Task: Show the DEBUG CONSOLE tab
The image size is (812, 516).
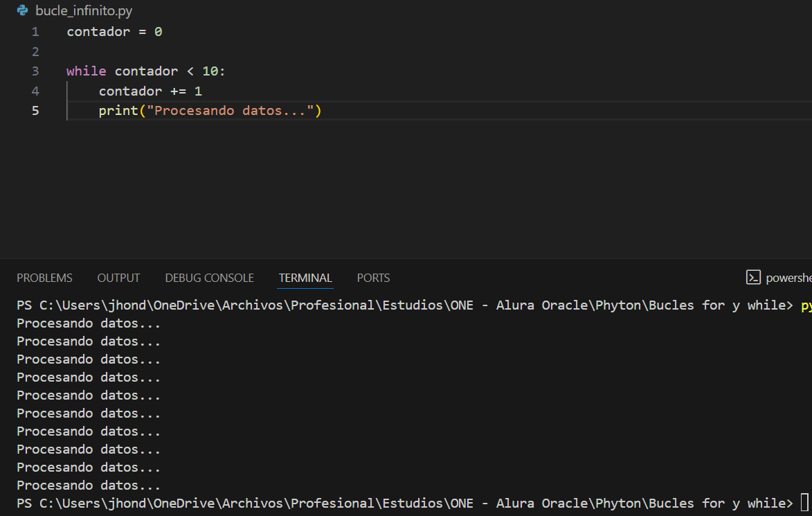Action: [209, 278]
